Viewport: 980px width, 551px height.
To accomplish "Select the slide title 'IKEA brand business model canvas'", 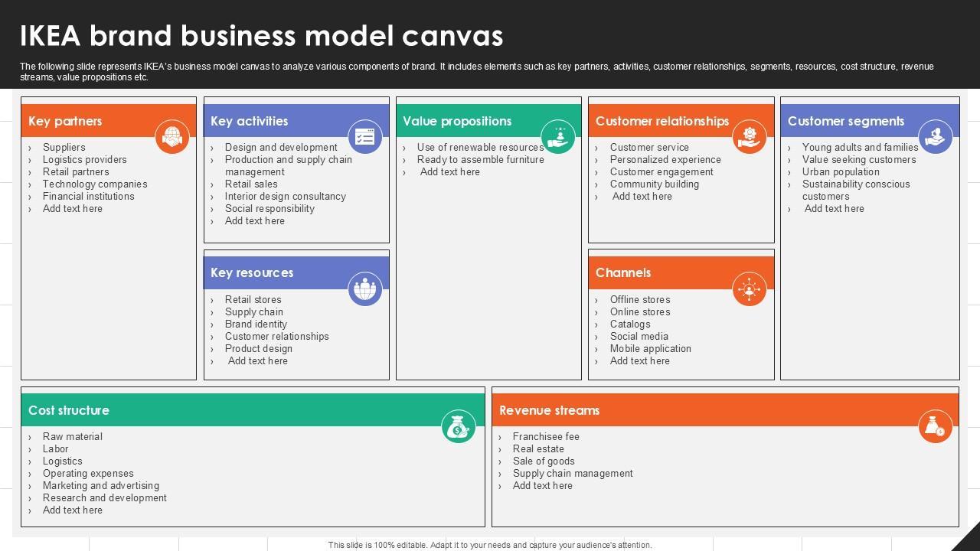I will tap(262, 36).
